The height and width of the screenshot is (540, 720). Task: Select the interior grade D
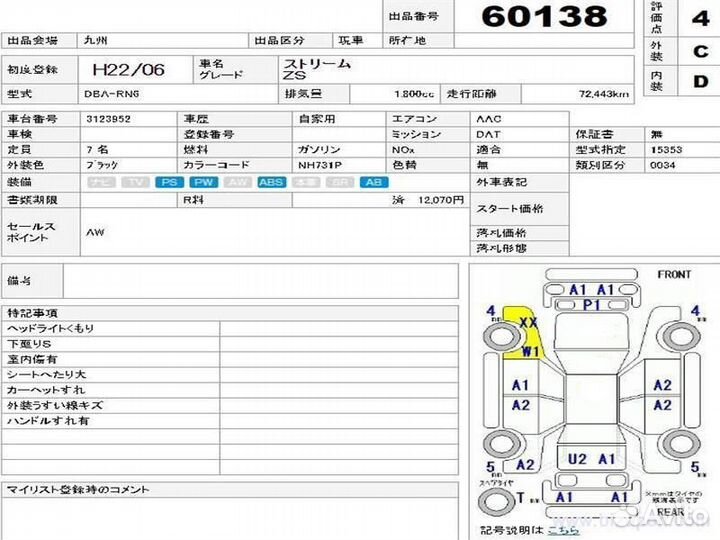(701, 81)
